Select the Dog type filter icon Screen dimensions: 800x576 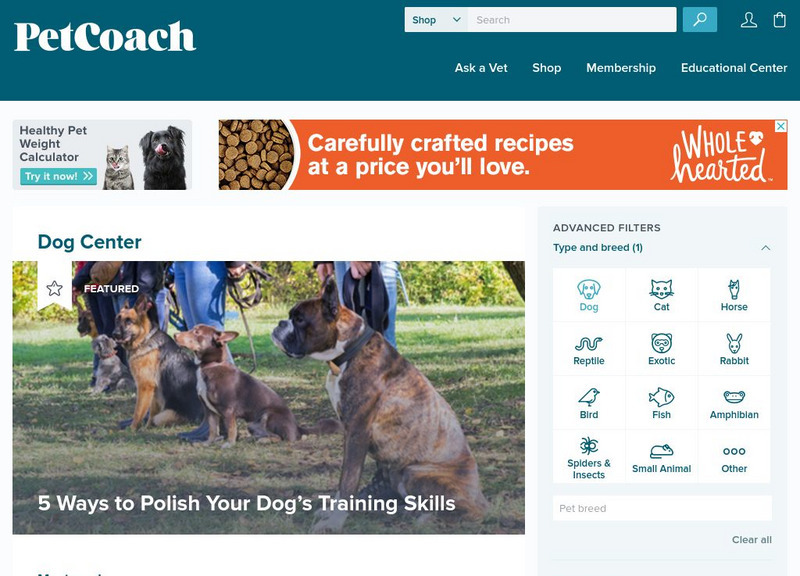pos(589,289)
